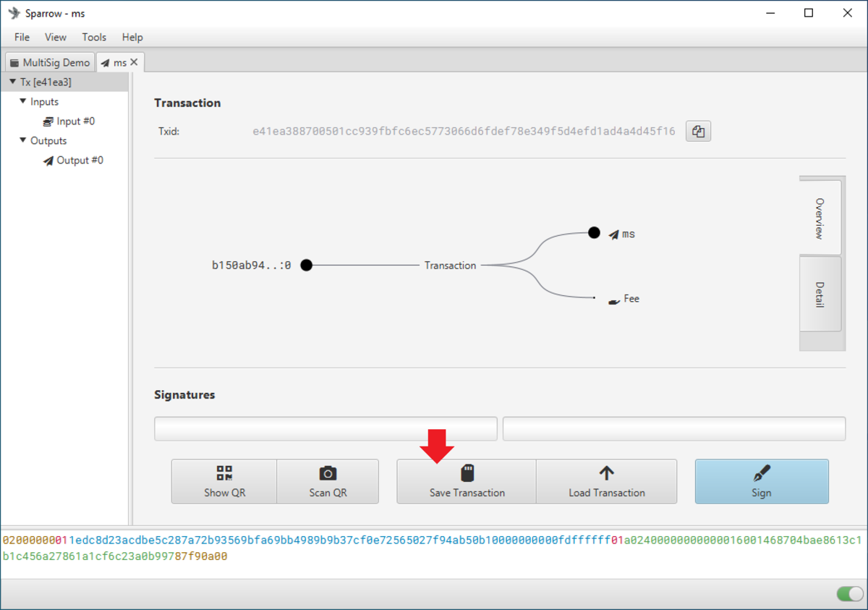Copy the transaction ID to clipboard
This screenshot has width=868, height=610.
pos(698,131)
